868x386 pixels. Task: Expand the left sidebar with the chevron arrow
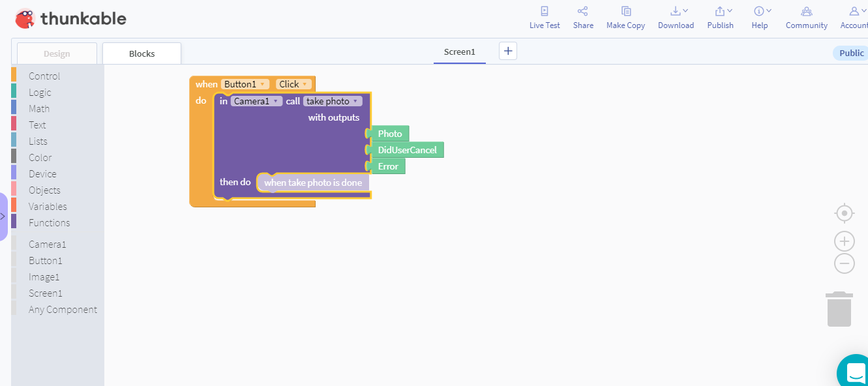(x=4, y=216)
